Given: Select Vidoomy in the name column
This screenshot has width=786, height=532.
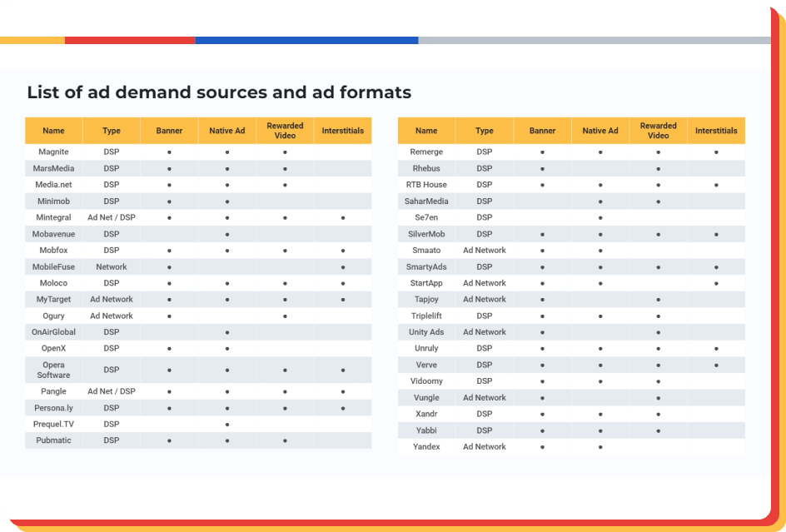Looking at the screenshot, I should click(426, 381).
